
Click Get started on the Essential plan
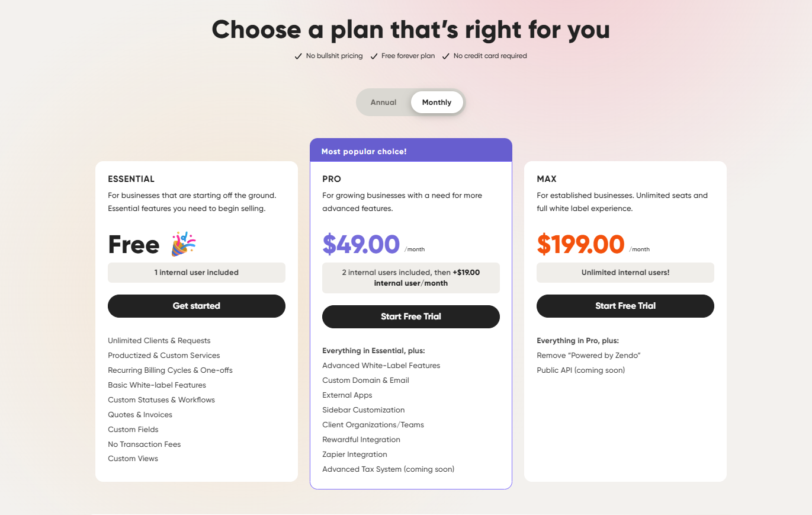pos(196,306)
